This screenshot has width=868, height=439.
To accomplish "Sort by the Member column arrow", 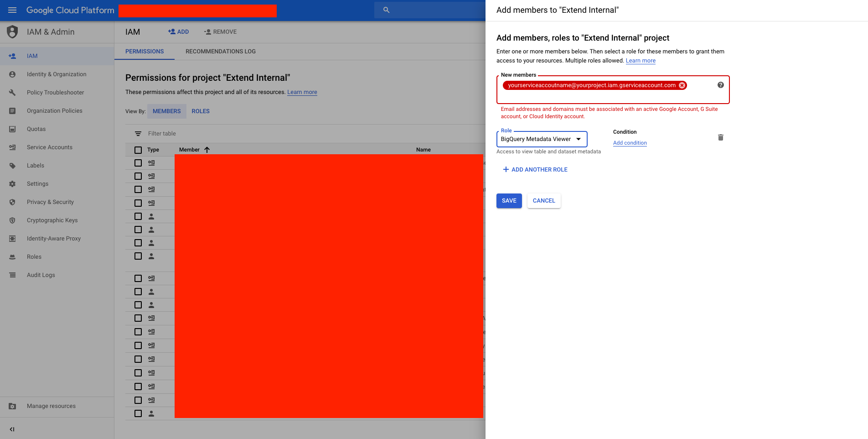I will pyautogui.click(x=207, y=150).
